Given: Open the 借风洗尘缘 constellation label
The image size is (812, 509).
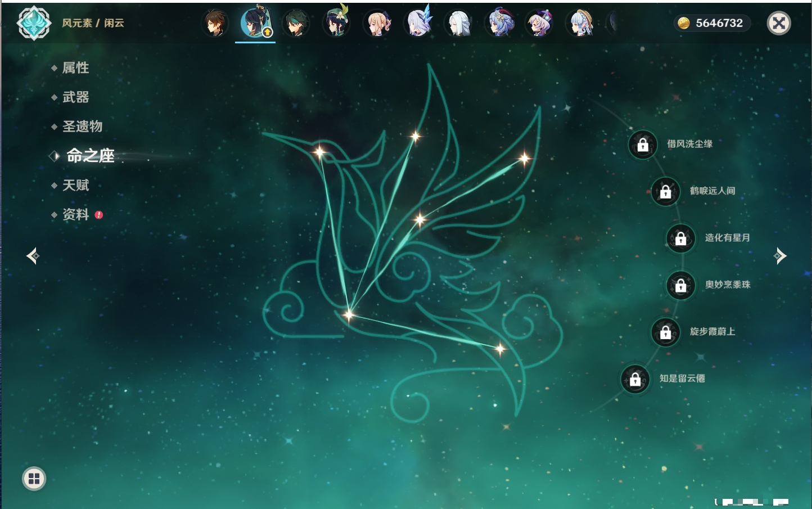Looking at the screenshot, I should pos(689,144).
